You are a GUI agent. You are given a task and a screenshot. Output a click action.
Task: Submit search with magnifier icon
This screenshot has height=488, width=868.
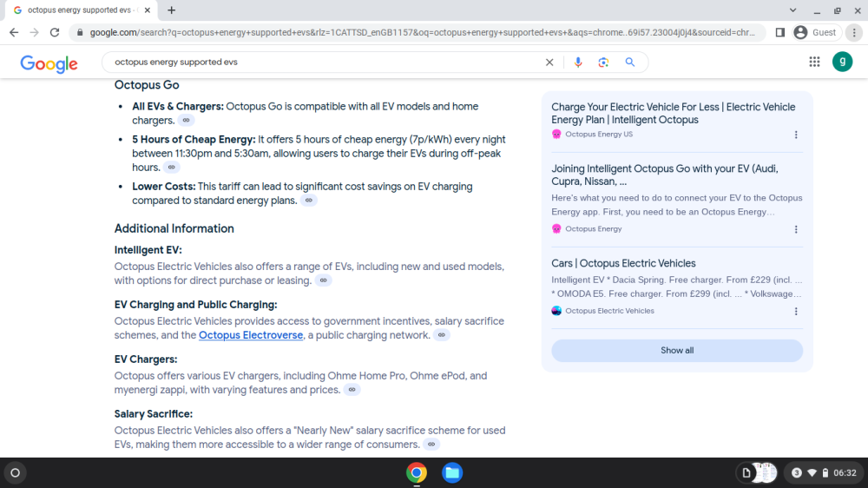click(630, 62)
